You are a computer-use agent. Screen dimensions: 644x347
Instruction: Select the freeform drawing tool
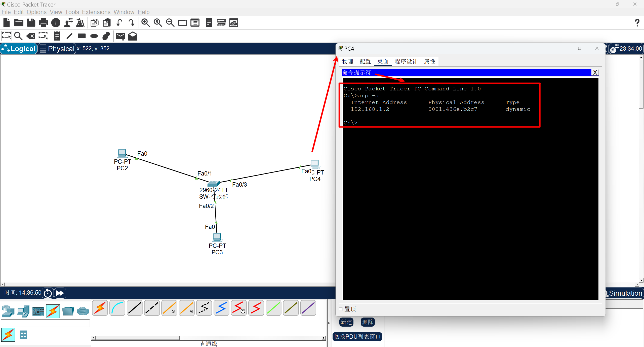(106, 36)
